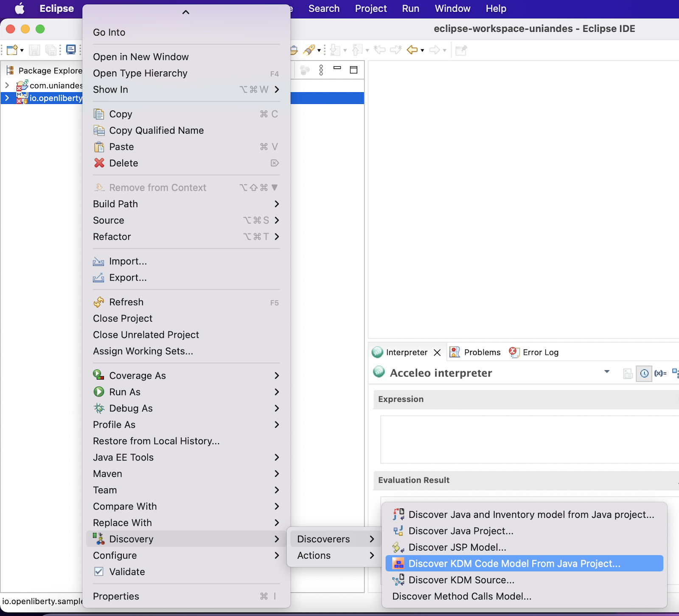This screenshot has height=616, width=679.
Task: Click the pen highlighter toolbar icon
Action: click(x=309, y=50)
